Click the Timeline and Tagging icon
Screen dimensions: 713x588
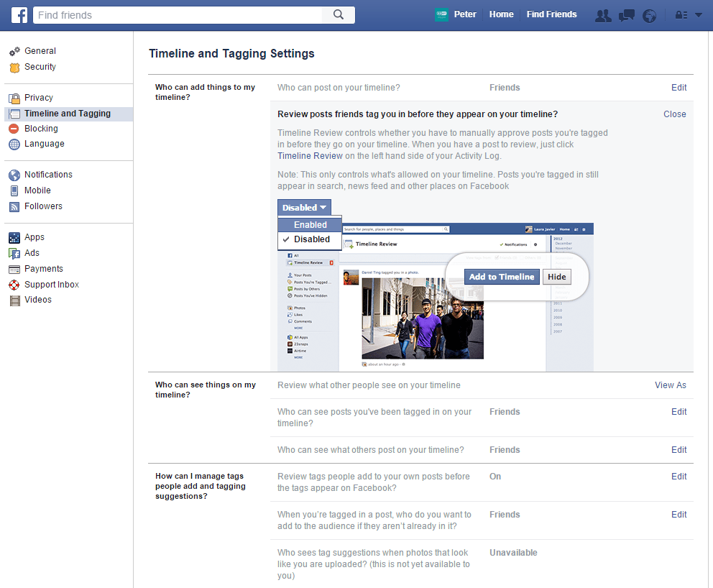[x=14, y=114]
